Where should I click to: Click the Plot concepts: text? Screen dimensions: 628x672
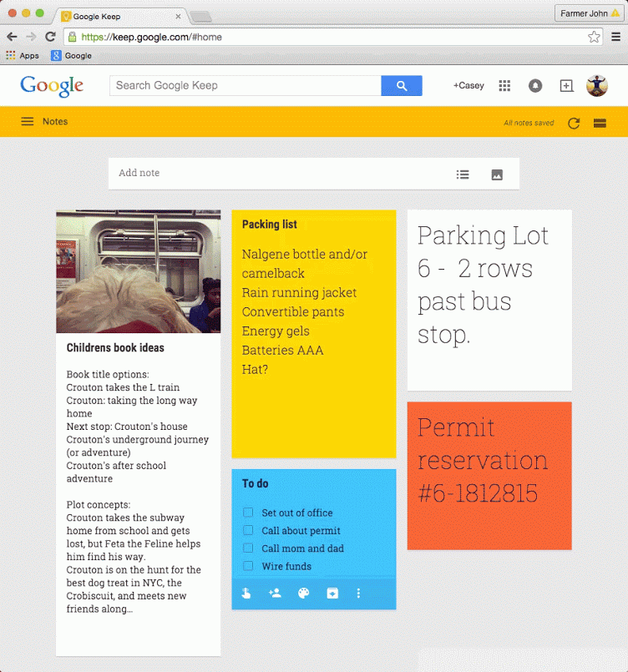pyautogui.click(x=99, y=504)
